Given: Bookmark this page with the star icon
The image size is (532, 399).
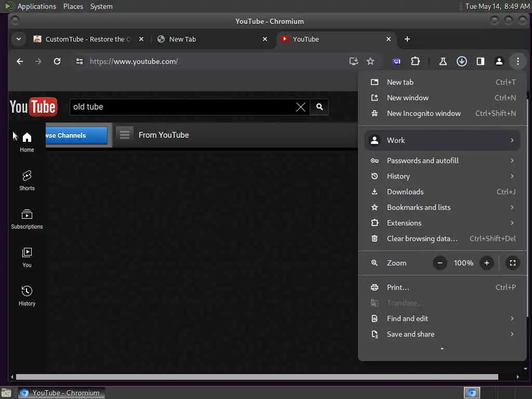Looking at the screenshot, I should point(370,61).
